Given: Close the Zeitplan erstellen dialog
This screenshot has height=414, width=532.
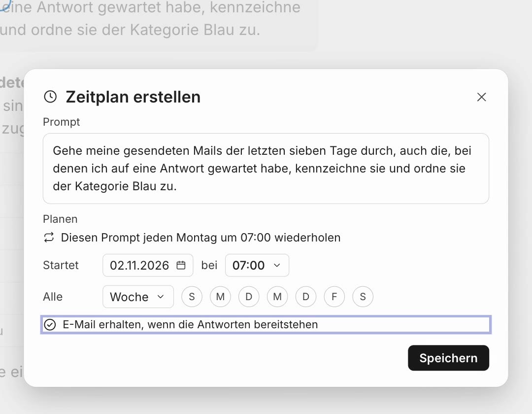Looking at the screenshot, I should pos(481,97).
